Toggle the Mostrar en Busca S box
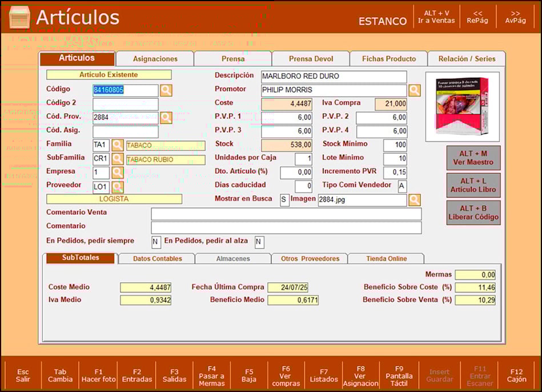The image size is (542, 392). pyautogui.click(x=284, y=200)
